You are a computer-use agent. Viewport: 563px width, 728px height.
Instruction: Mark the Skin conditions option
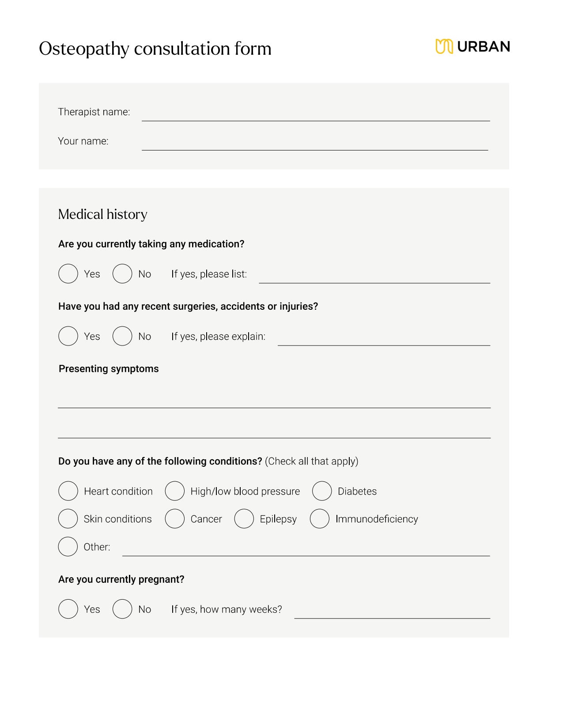tap(68, 519)
